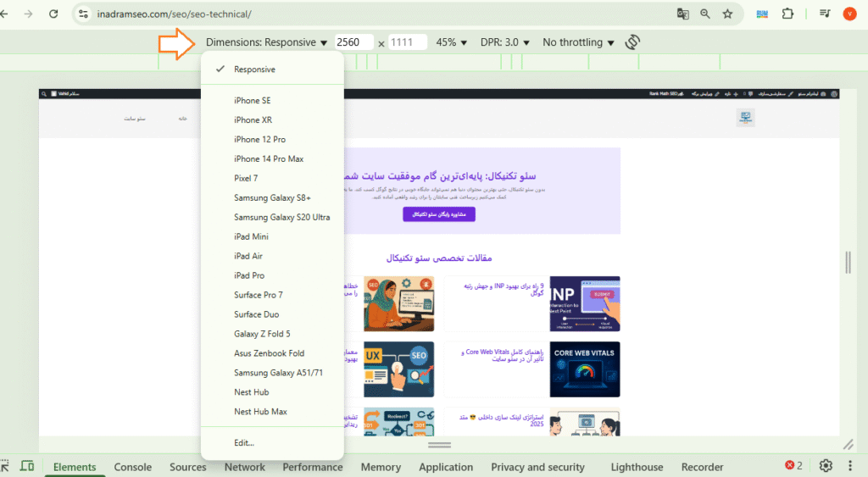Select Galaxy Z Fold 5 device

click(272, 334)
